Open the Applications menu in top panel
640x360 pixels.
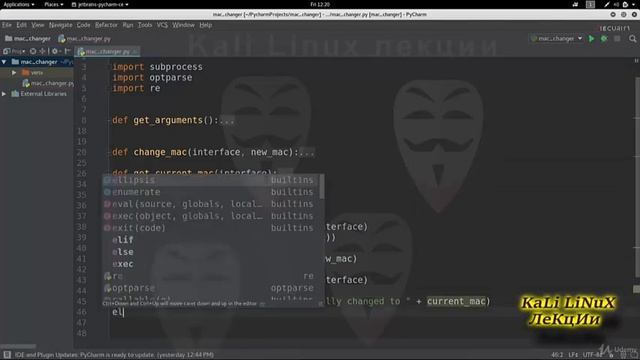pyautogui.click(x=19, y=4)
